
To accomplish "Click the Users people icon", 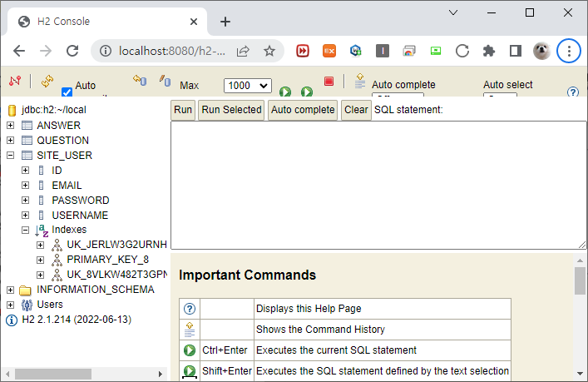I will (27, 305).
